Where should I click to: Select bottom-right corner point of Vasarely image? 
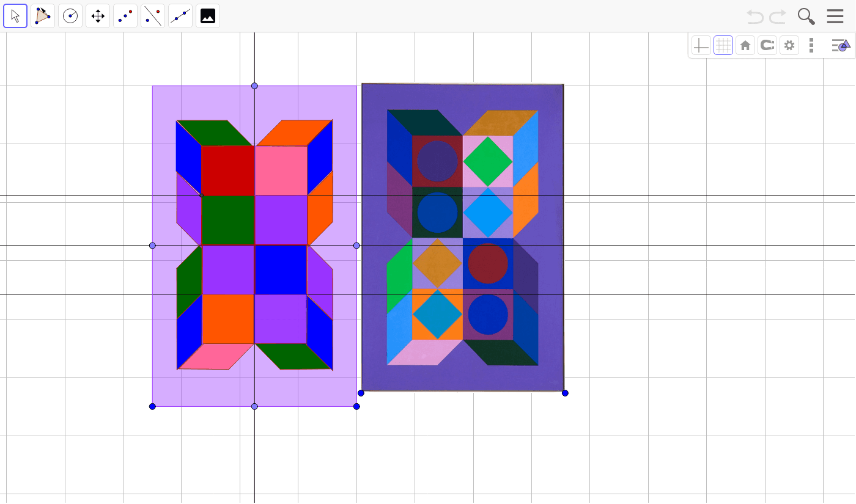[x=565, y=393]
